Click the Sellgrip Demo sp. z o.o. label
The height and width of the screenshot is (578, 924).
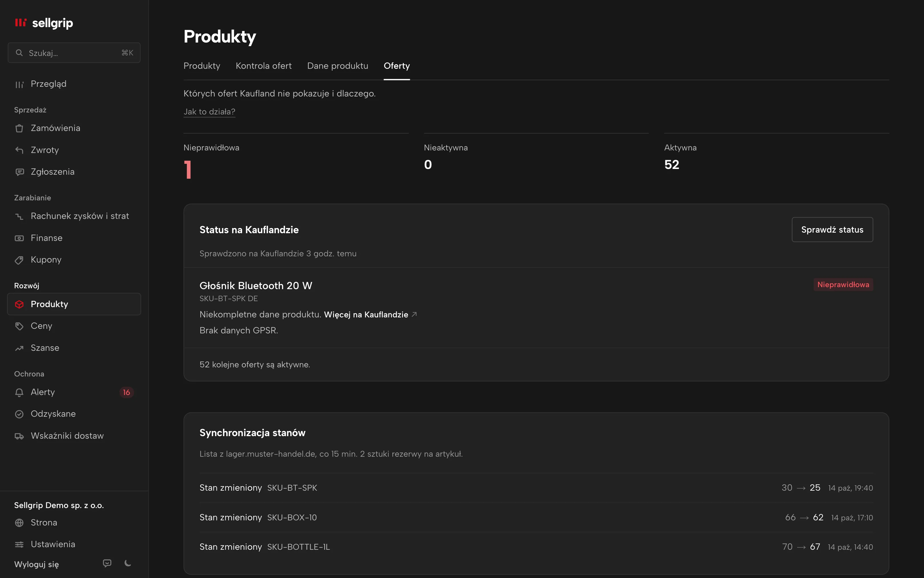[59, 505]
